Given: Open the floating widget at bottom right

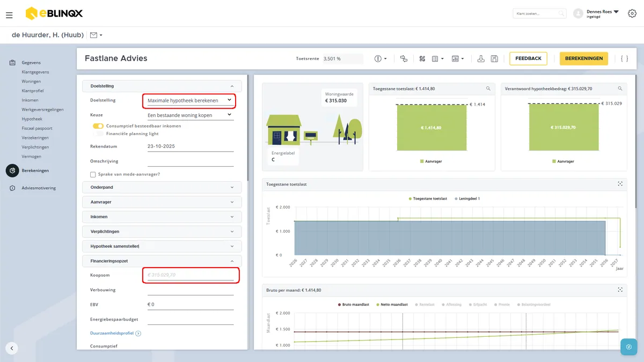Looking at the screenshot, I should coord(628,347).
